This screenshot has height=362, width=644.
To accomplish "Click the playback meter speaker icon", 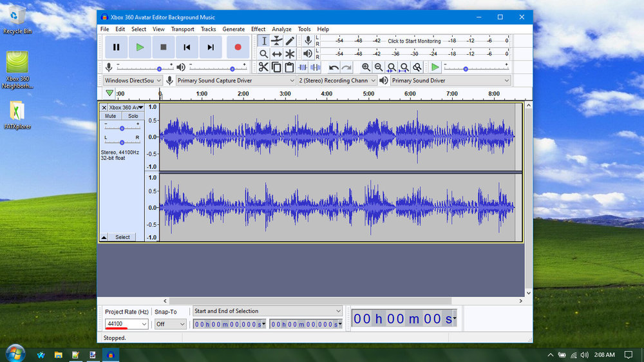I will [308, 53].
